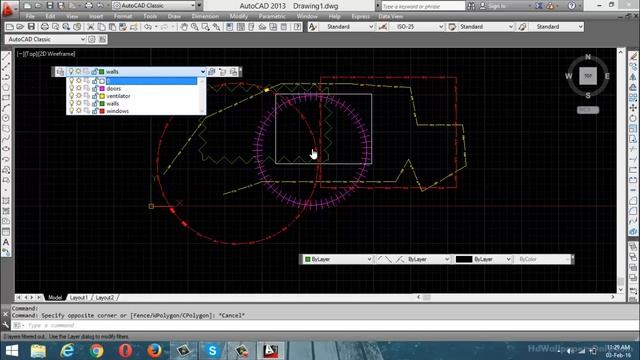
Task: Toggle the on/off light bulb for layer 0
Action: pos(71,81)
